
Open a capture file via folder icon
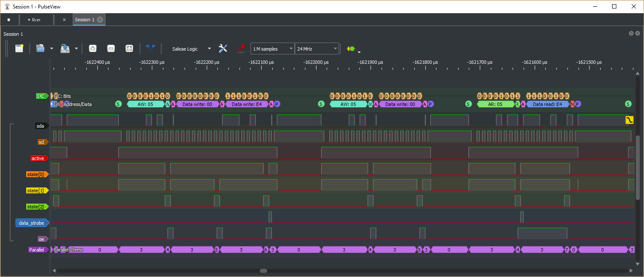click(x=40, y=49)
